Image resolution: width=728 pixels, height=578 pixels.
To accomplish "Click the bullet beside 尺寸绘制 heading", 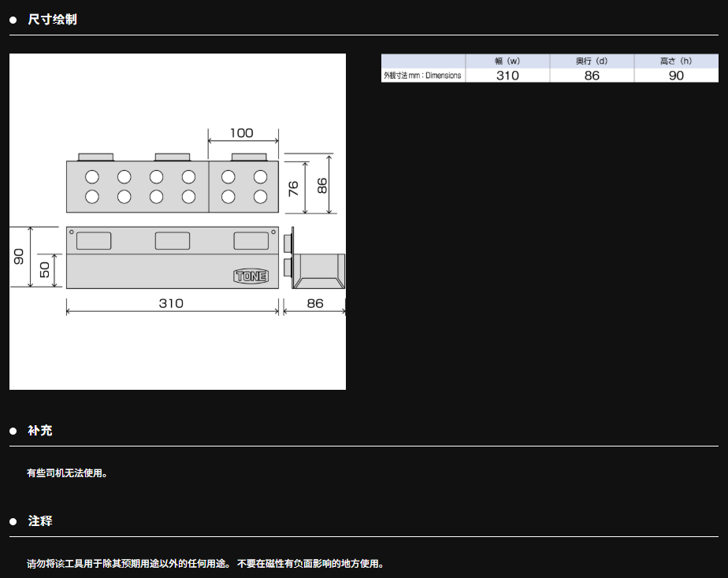I will click(13, 20).
